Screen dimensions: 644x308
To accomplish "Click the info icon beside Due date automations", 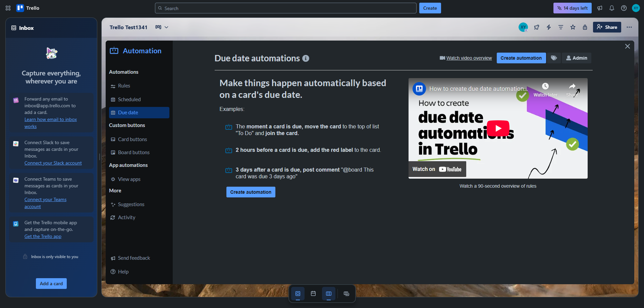I will (306, 58).
